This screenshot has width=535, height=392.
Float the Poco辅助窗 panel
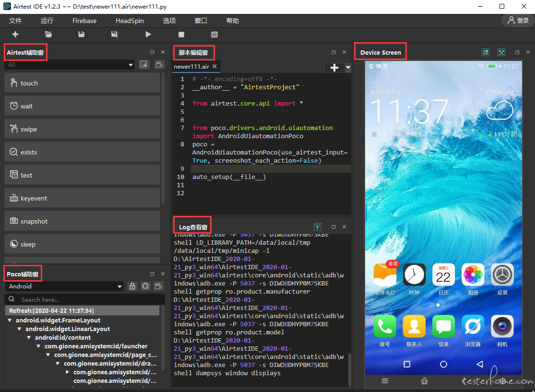tap(152, 274)
